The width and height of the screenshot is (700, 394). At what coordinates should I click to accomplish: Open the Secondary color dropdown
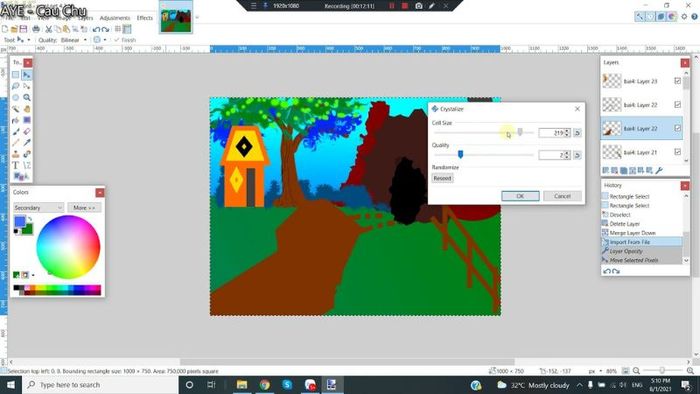click(x=38, y=207)
